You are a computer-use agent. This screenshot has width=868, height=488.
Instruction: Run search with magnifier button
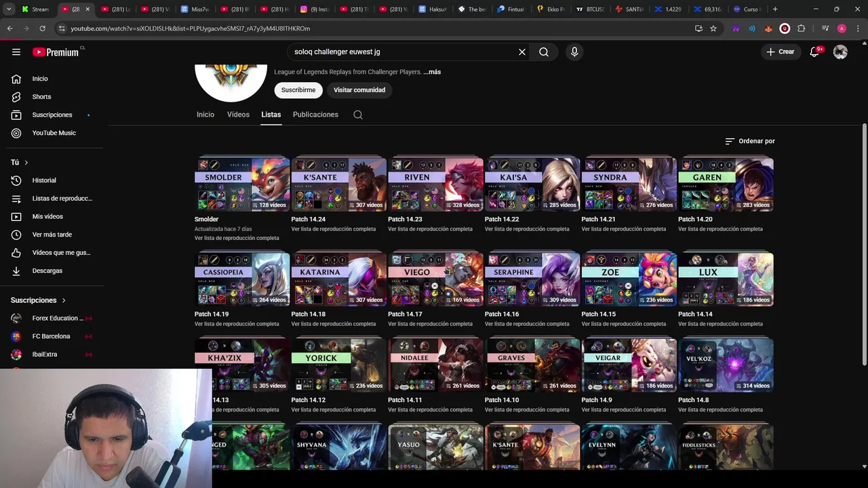544,52
